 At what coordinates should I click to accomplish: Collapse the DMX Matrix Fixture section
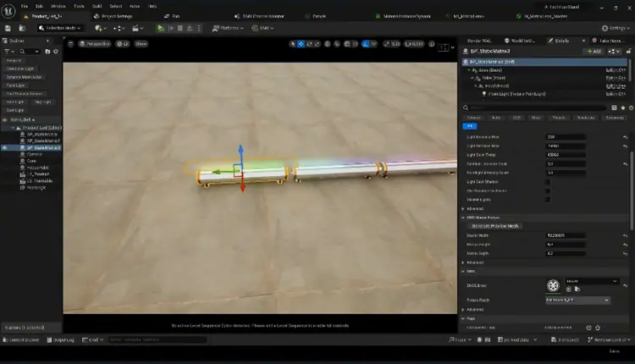tap(463, 218)
